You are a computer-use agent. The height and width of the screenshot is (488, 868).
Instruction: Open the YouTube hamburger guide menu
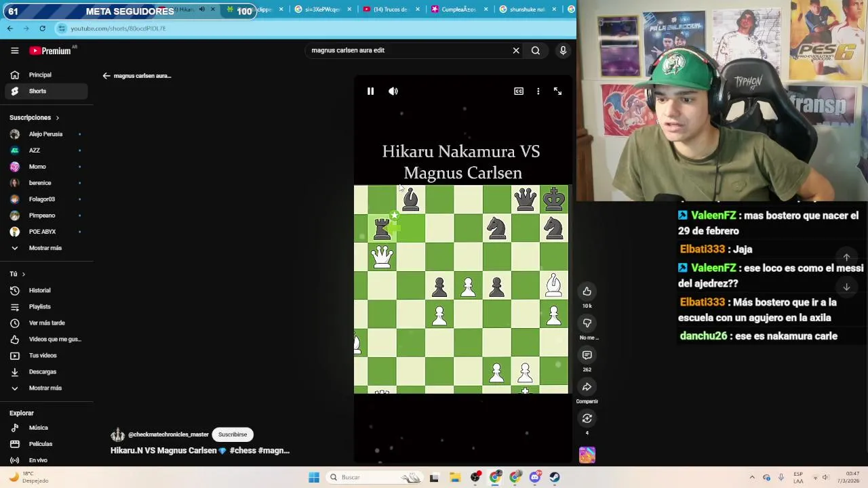[14, 50]
